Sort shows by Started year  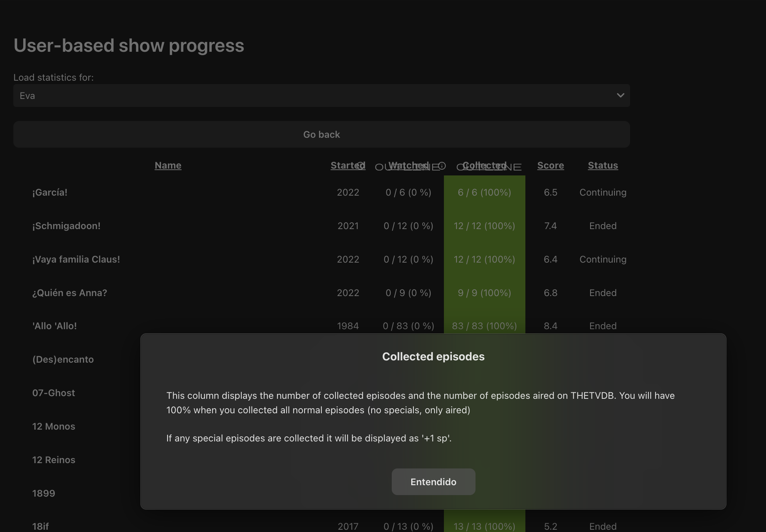(345, 165)
